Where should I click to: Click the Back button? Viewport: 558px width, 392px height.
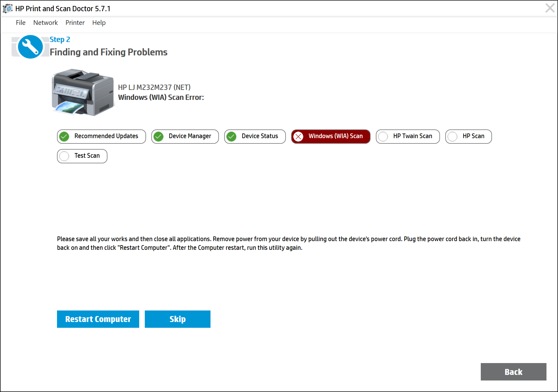[x=513, y=371]
